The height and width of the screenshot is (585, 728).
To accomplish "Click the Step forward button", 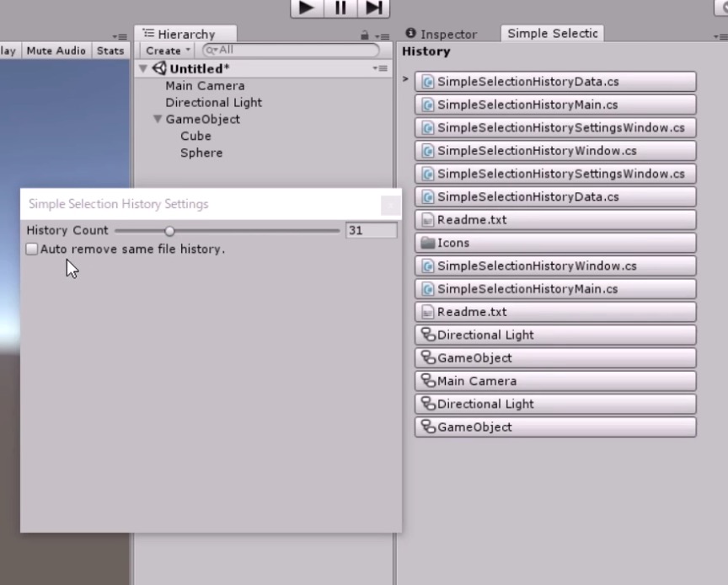I will pos(373,8).
